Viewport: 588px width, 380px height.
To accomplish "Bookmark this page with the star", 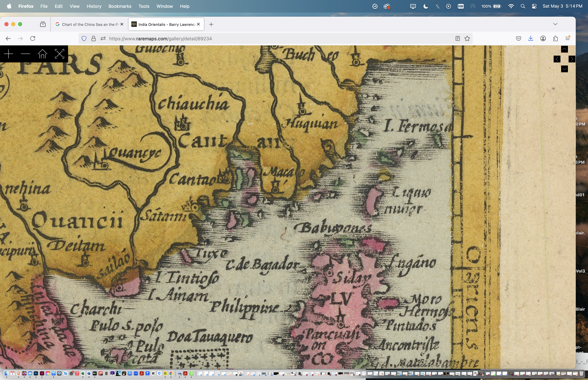I will [467, 38].
